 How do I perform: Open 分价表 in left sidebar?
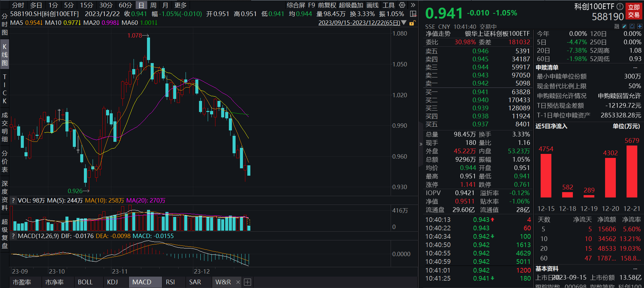pyautogui.click(x=5, y=161)
